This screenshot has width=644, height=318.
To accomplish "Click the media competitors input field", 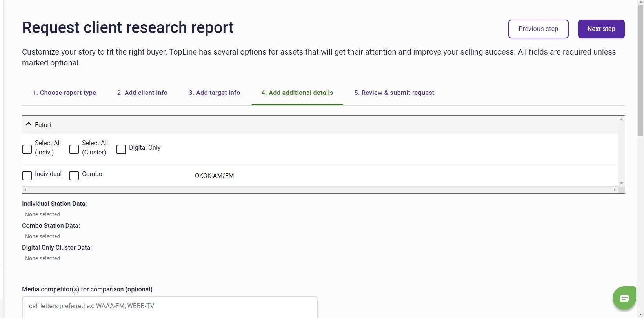I will [x=169, y=306].
